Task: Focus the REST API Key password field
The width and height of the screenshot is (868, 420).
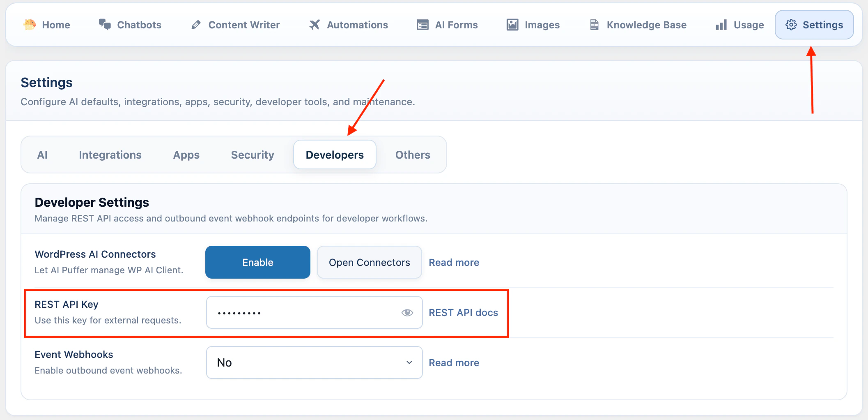Action: tap(315, 312)
